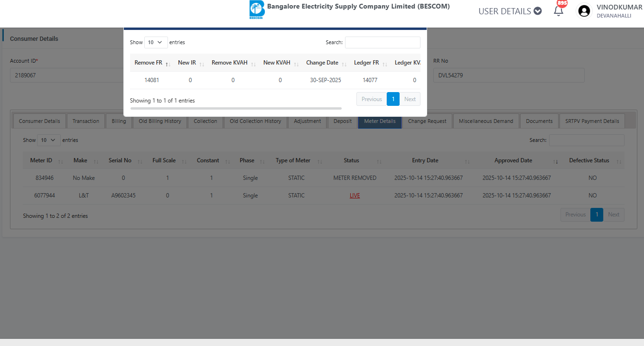Sort popup table by Ledger FR

pyautogui.click(x=384, y=64)
